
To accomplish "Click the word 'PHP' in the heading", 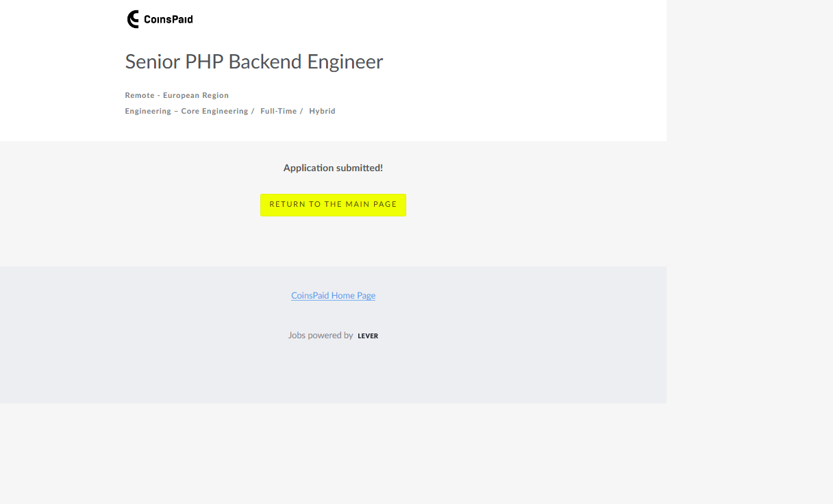I will pos(204,62).
